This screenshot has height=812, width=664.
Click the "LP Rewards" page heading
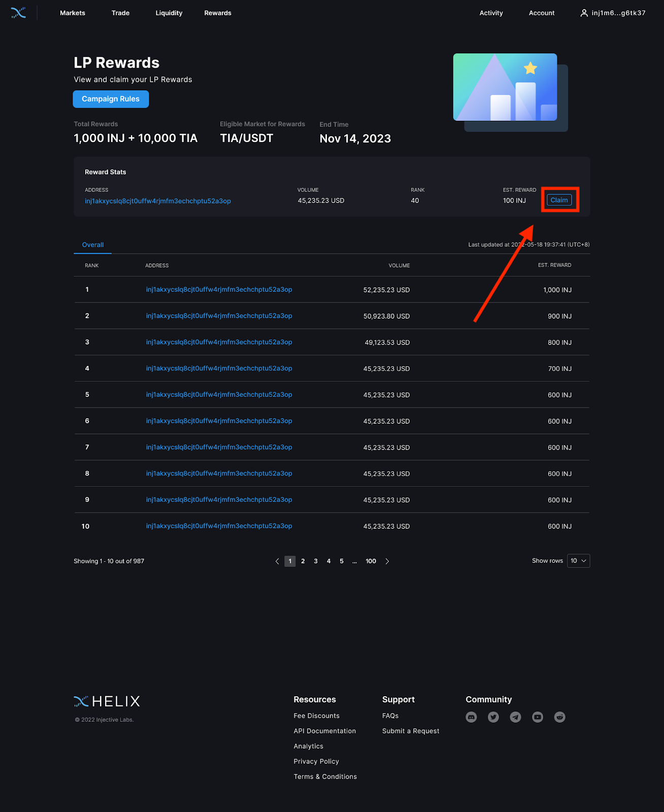pos(117,62)
